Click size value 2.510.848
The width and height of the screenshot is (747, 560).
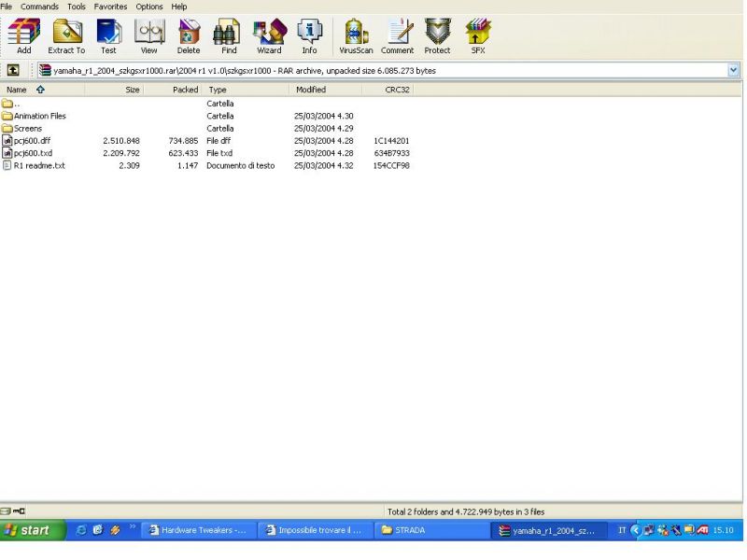pyautogui.click(x=121, y=141)
